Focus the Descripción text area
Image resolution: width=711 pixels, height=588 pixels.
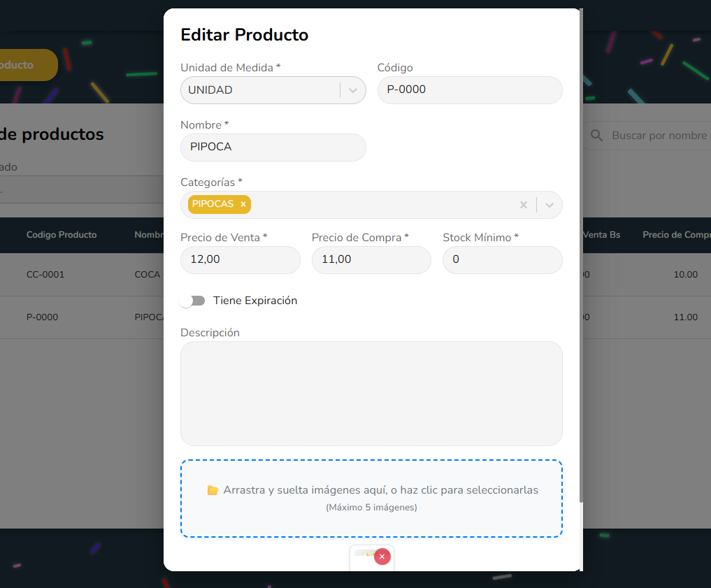pyautogui.click(x=371, y=393)
